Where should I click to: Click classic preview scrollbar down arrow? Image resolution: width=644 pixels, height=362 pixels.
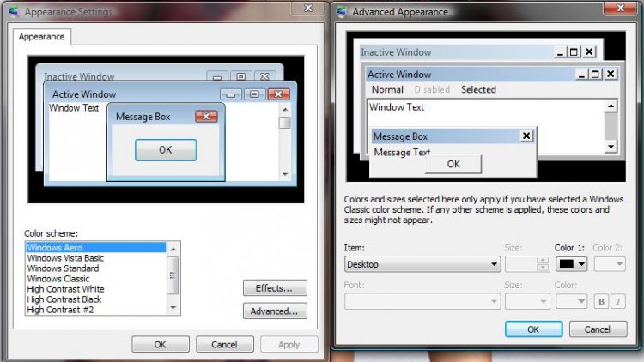click(x=611, y=147)
